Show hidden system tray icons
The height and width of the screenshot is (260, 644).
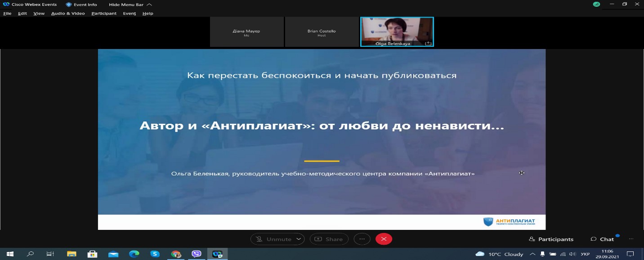point(532,254)
